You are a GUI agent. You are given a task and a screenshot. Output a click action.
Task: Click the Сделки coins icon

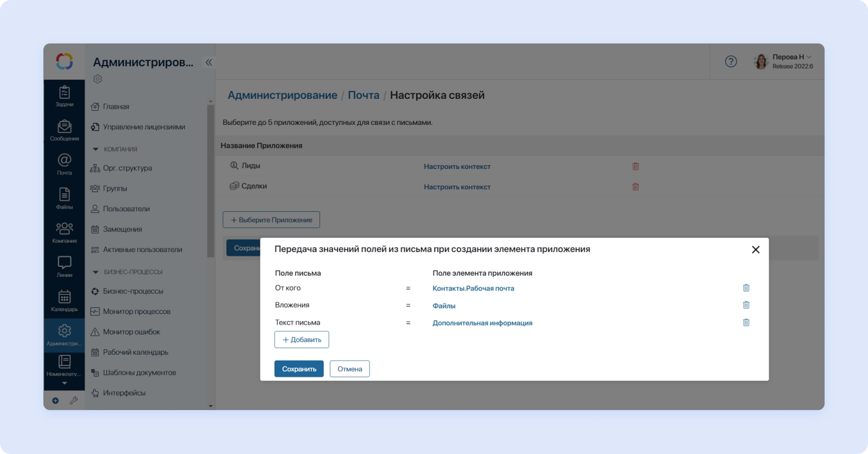(x=234, y=186)
